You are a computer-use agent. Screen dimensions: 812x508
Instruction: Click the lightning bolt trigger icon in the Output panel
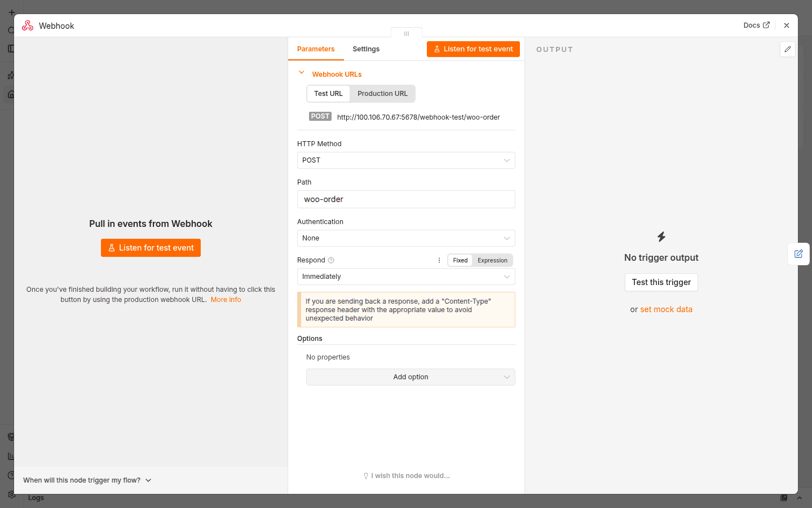[661, 237]
